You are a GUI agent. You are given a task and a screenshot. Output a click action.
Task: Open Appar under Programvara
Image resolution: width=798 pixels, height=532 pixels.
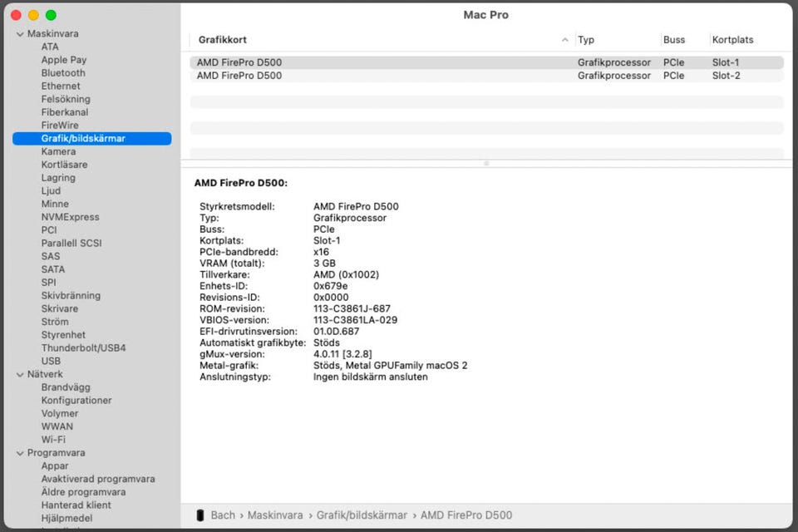click(56, 466)
